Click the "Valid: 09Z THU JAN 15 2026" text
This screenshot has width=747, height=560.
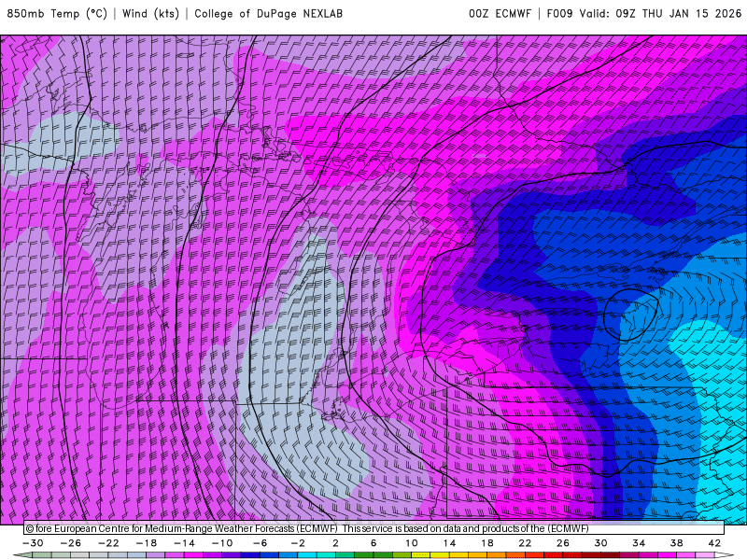pyautogui.click(x=660, y=14)
